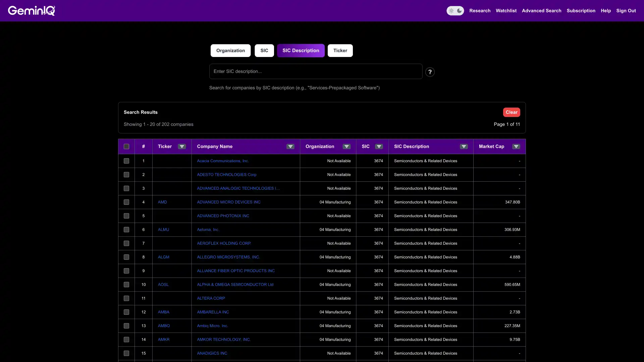Open the filter icon on Company Name column
The height and width of the screenshot is (362, 644).
(290, 146)
